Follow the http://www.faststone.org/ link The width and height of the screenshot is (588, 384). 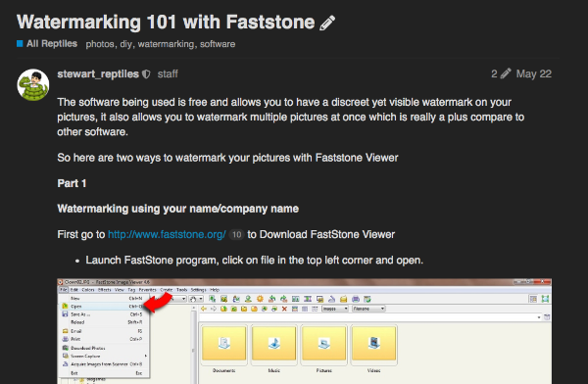pyautogui.click(x=167, y=235)
